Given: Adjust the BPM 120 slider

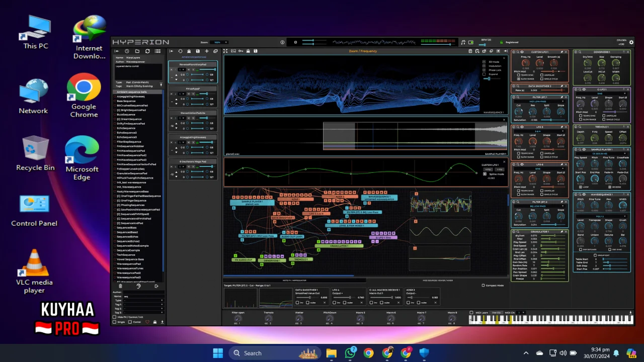Looking at the screenshot, I should tap(482, 45).
